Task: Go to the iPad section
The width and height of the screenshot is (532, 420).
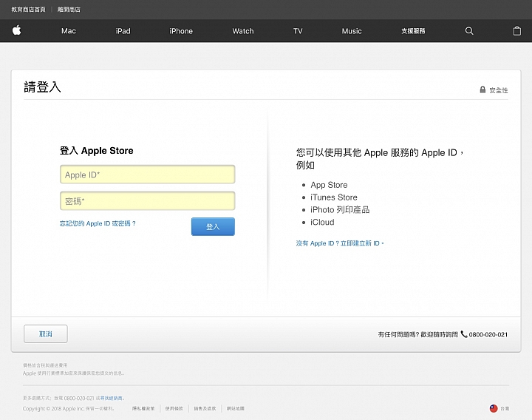Action: [x=123, y=31]
